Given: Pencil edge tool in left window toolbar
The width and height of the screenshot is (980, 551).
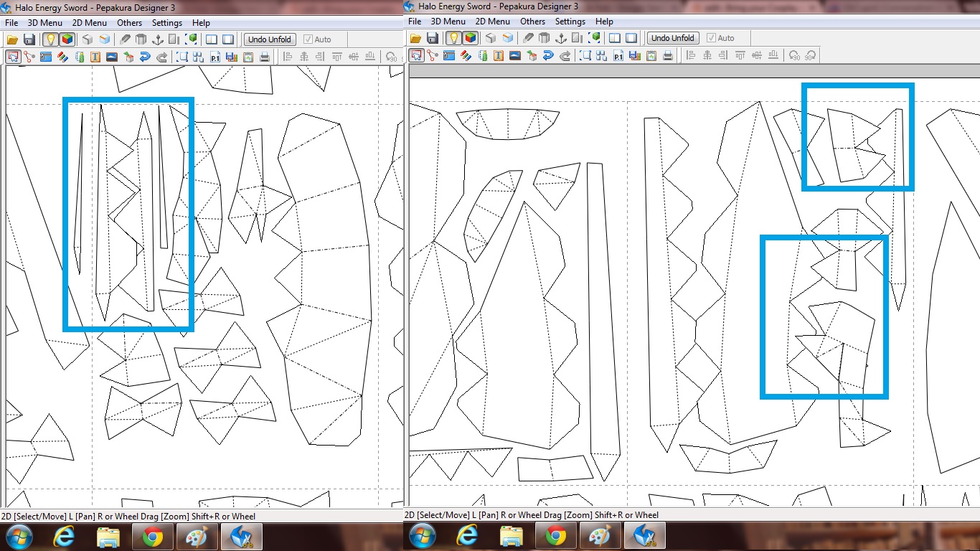Looking at the screenshot, I should point(125,39).
